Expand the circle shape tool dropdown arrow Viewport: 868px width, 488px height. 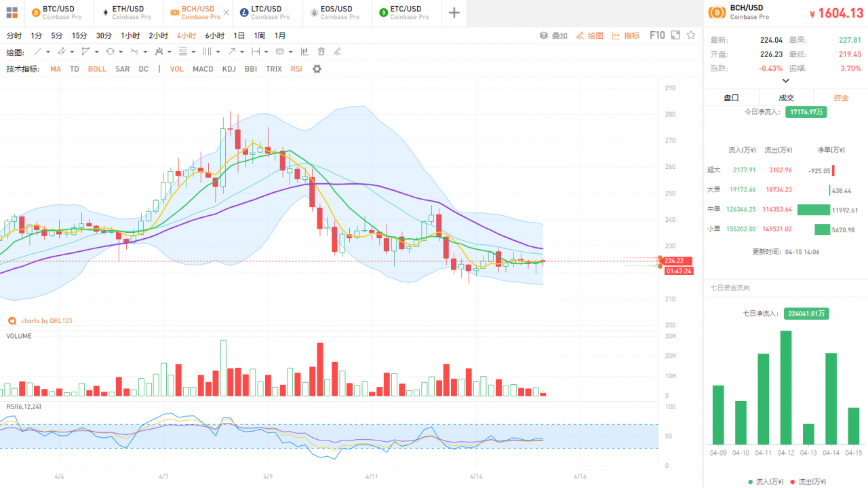tap(121, 52)
